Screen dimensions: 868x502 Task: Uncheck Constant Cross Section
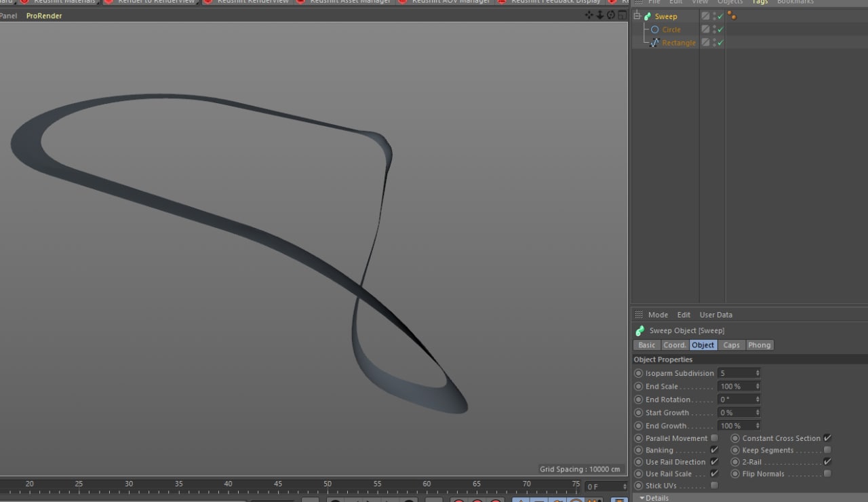pos(827,438)
